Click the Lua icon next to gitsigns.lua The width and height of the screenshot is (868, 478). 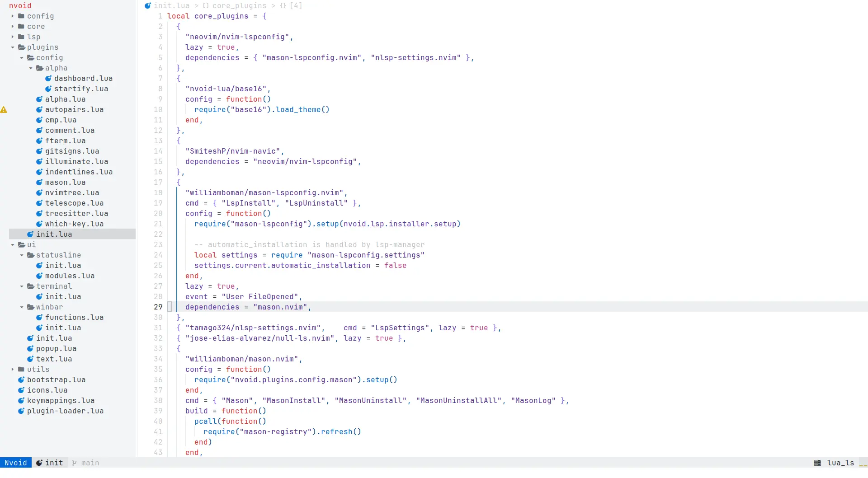tap(39, 151)
